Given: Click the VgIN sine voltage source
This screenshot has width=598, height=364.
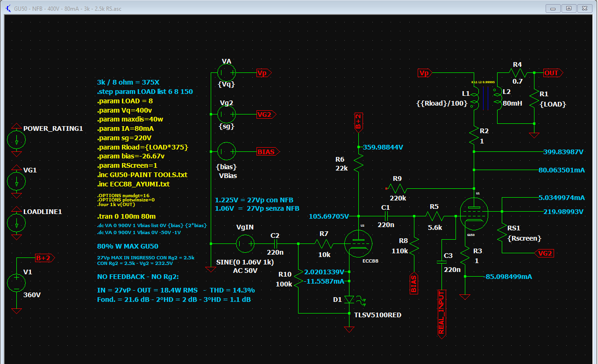Looking at the screenshot, I should point(245,243).
